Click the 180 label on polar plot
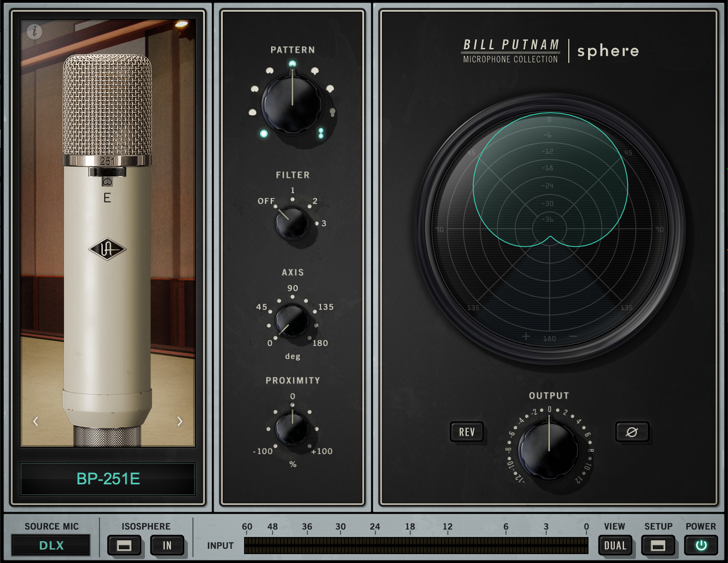This screenshot has height=563, width=728. (550, 339)
